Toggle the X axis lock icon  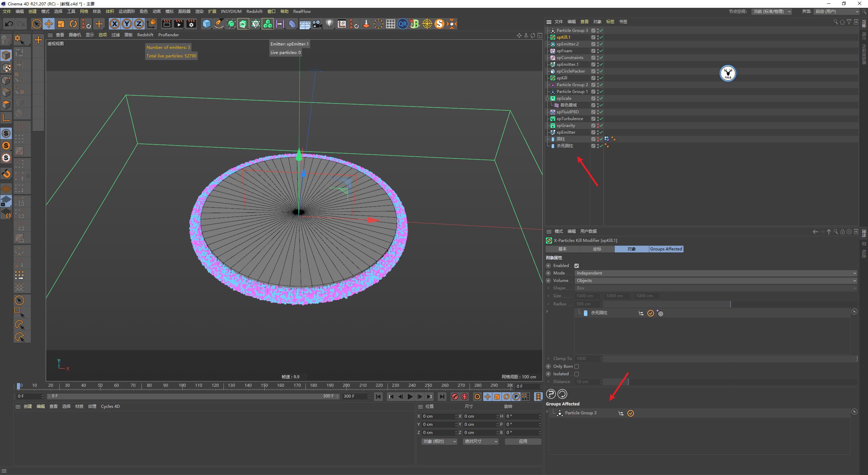(115, 24)
